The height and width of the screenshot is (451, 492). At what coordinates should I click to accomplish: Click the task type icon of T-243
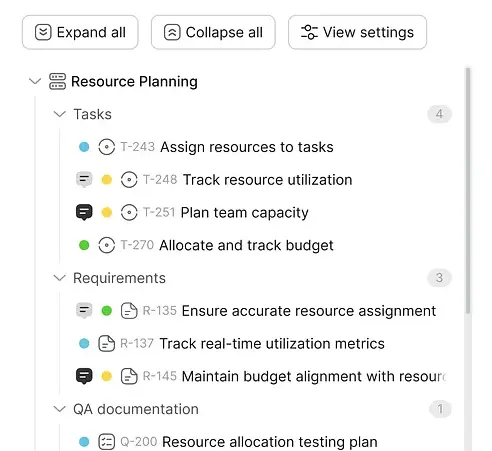107,147
